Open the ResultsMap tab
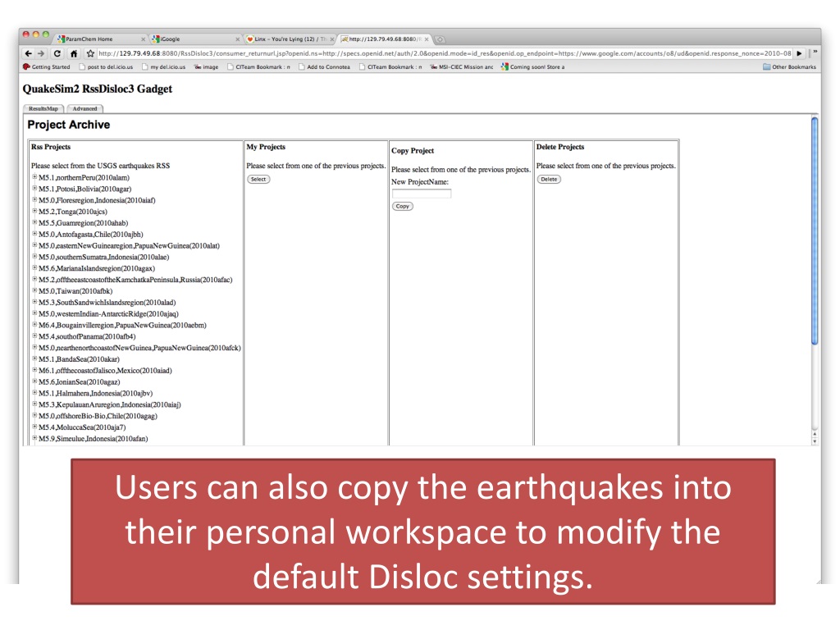The width and height of the screenshot is (840, 630). pyautogui.click(x=43, y=109)
